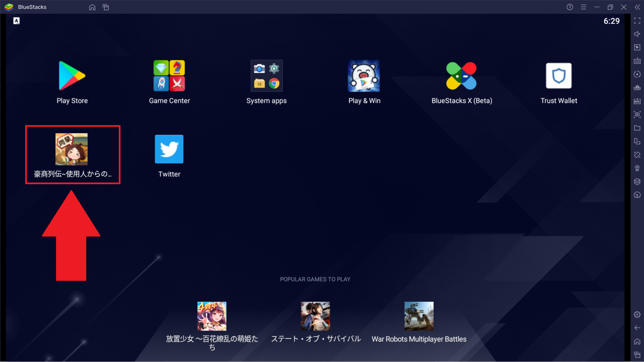Restore down the BlueStacks window
This screenshot has width=644, height=362.
tap(610, 7)
